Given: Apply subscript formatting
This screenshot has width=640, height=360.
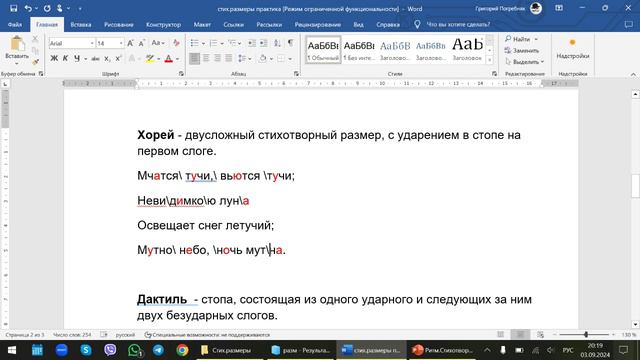Looking at the screenshot, I should point(107,59).
